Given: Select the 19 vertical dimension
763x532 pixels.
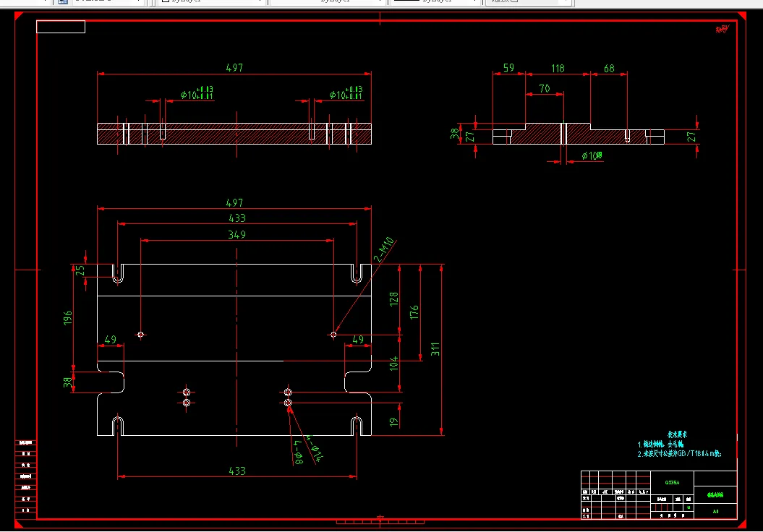Looking at the screenshot, I should pos(393,422).
